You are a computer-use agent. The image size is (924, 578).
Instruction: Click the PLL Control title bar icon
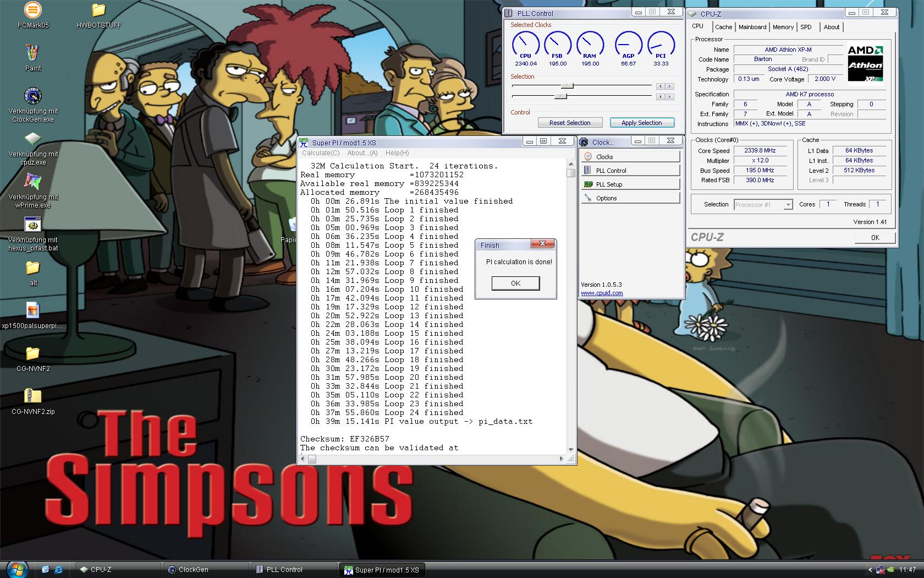[509, 13]
